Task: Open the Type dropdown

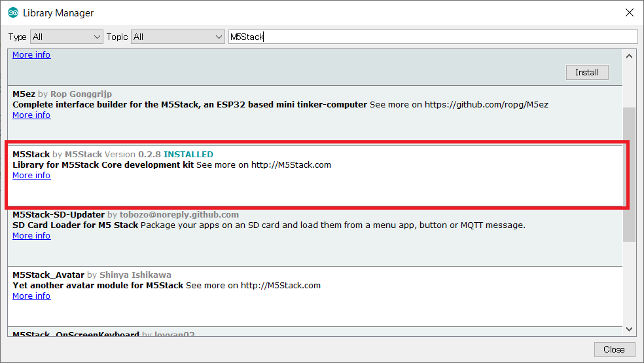Action: click(67, 37)
